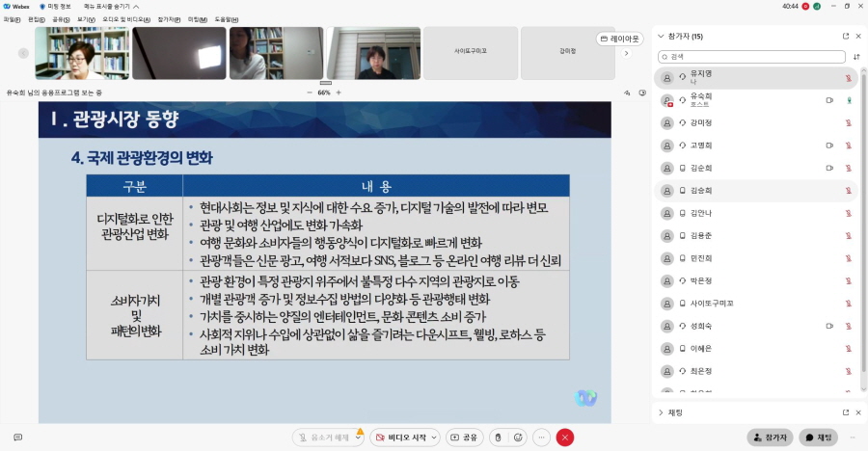This screenshot has height=451, width=868.
Task: Toggle 채팅 panel button at bottom
Action: (x=818, y=438)
